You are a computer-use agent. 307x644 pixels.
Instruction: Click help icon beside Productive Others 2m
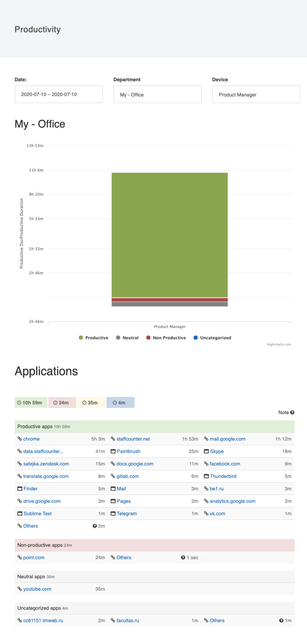click(x=94, y=526)
